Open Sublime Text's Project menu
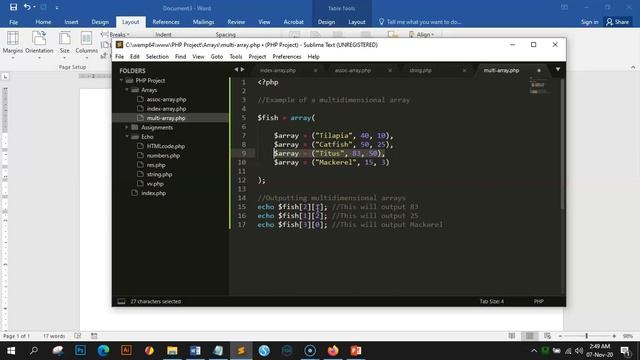640x360 pixels. click(x=257, y=57)
